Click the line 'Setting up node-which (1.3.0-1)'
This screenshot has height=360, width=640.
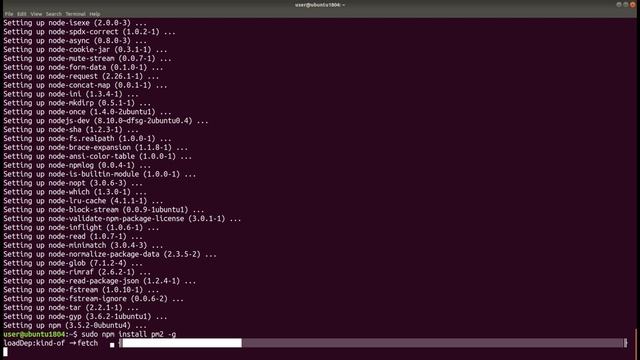(x=75, y=192)
